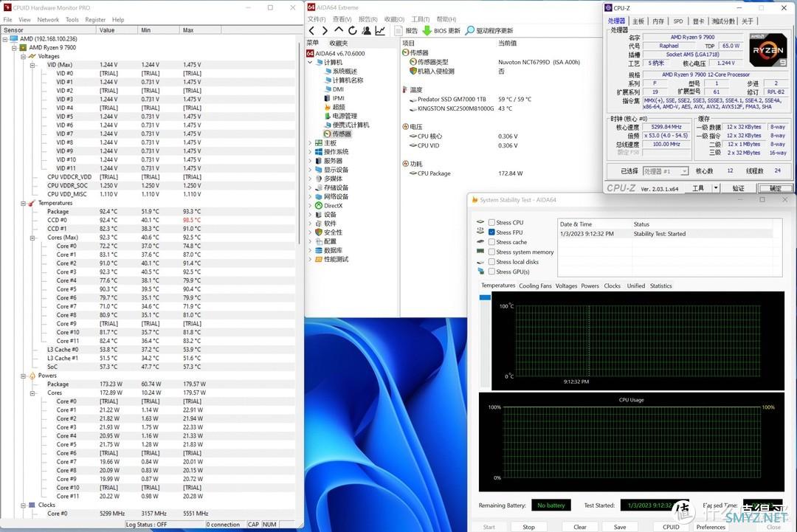This screenshot has height=532, width=797.
Task: Switch to the Statistics tab
Action: (x=660, y=286)
